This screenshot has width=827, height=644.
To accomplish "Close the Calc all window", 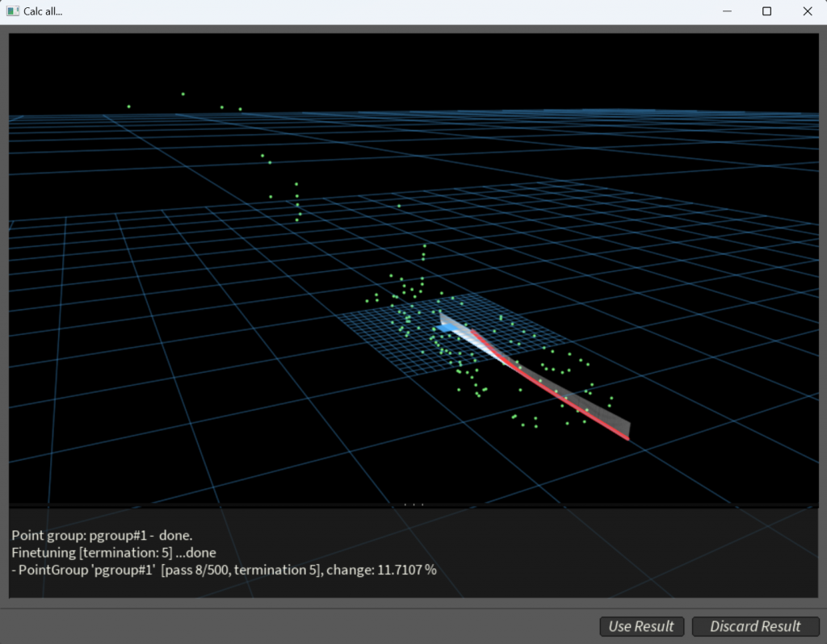I will point(808,11).
